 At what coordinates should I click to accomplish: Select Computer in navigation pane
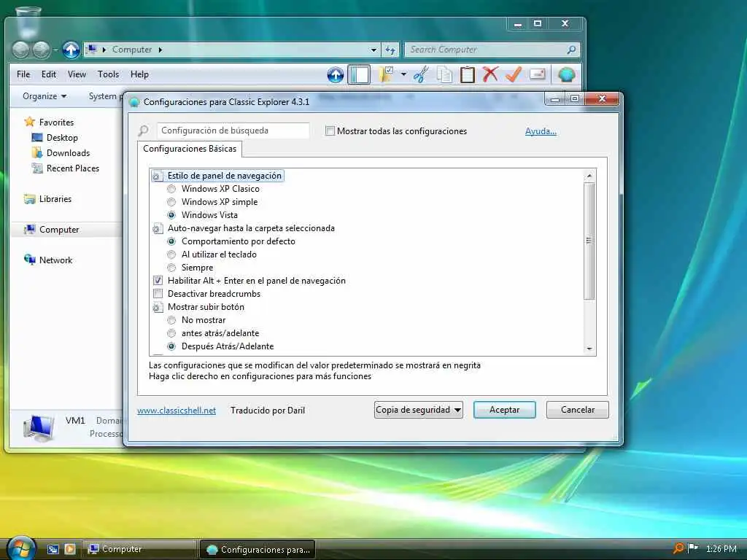click(58, 230)
